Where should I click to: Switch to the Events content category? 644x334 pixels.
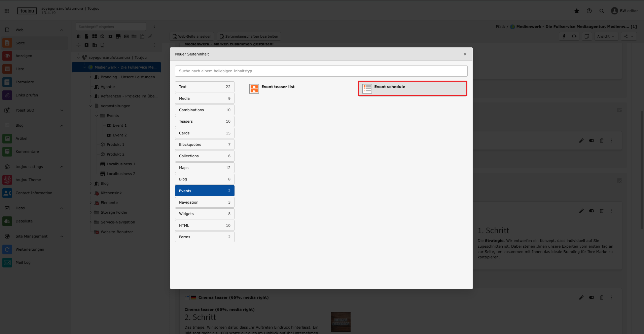click(205, 191)
